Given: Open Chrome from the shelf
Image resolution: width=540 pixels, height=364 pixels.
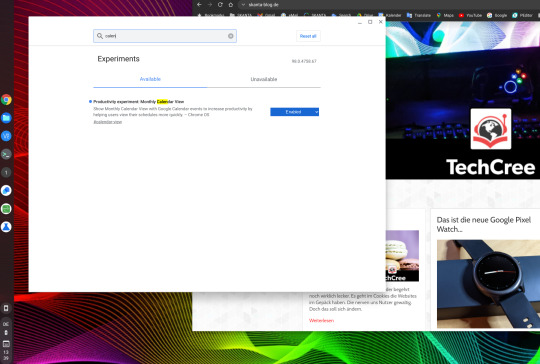Looking at the screenshot, I should pos(6,100).
